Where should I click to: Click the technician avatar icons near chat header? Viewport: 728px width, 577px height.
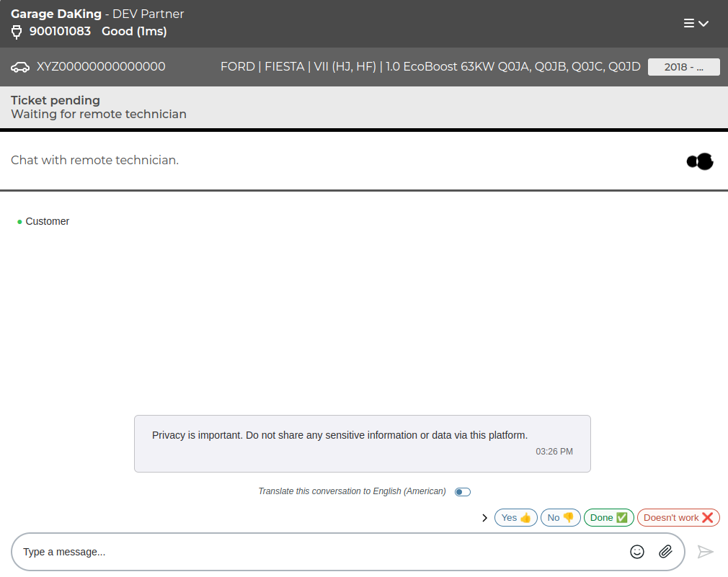699,161
